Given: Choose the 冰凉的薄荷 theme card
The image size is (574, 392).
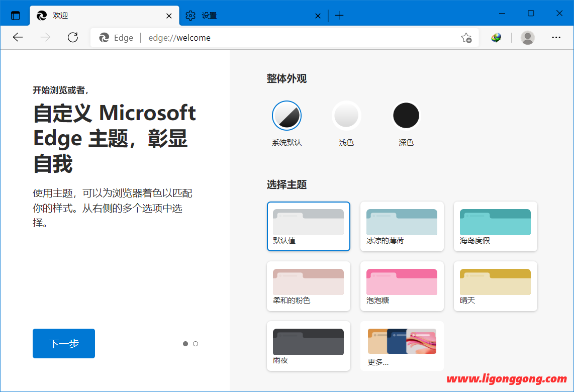Looking at the screenshot, I should [x=402, y=226].
